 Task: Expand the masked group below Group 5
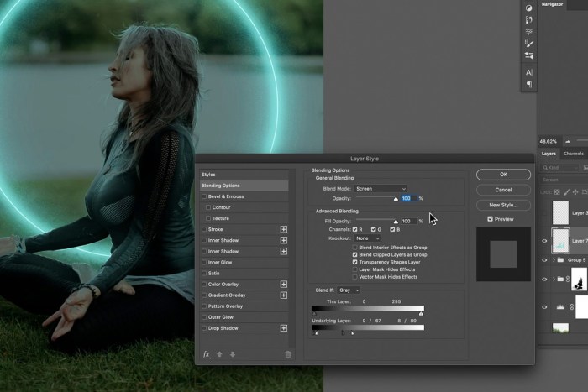554,279
